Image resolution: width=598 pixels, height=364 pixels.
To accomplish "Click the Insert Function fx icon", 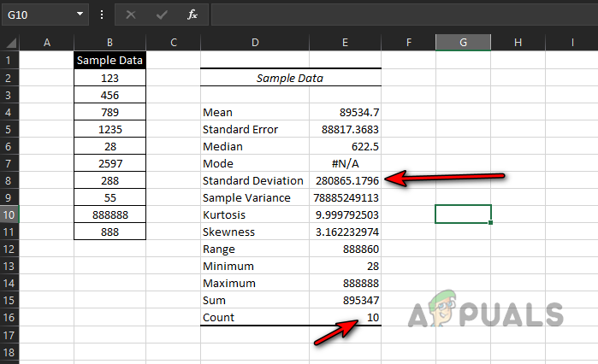I will (x=193, y=15).
